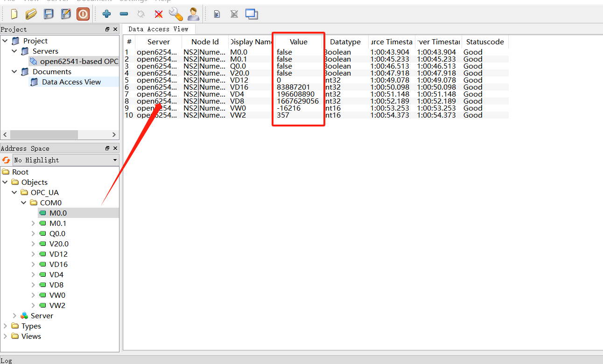Sort by the Node Id column header
Screen dimensions: 603x364
(x=205, y=42)
